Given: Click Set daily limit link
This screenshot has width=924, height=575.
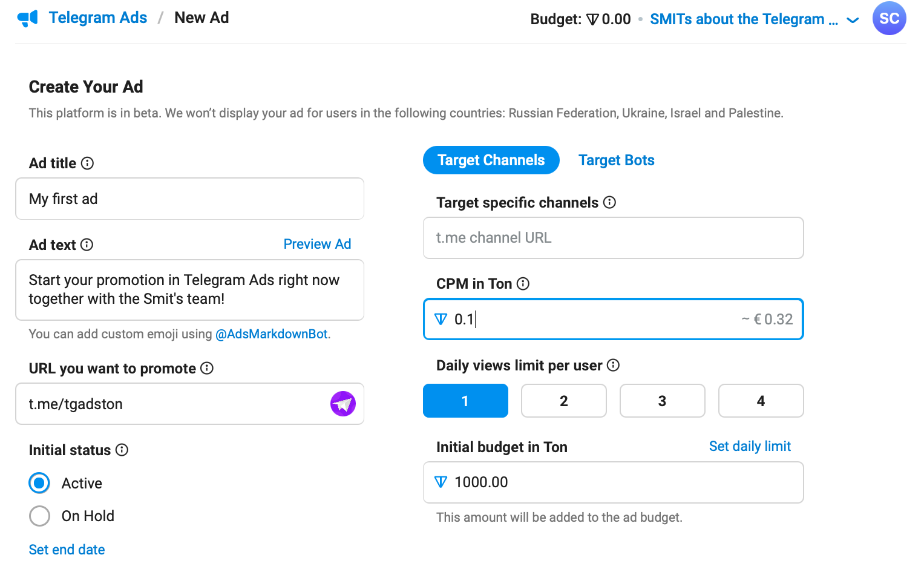Looking at the screenshot, I should (x=750, y=446).
